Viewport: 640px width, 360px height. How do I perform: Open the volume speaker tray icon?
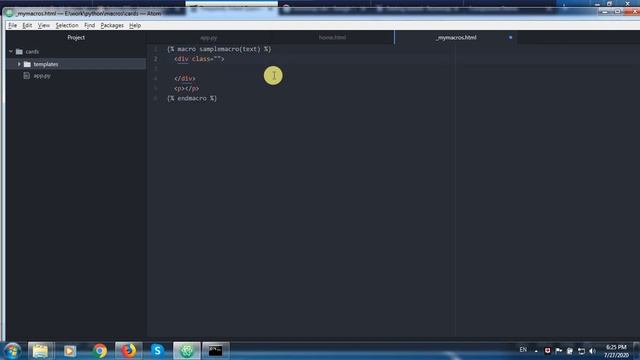click(x=592, y=351)
